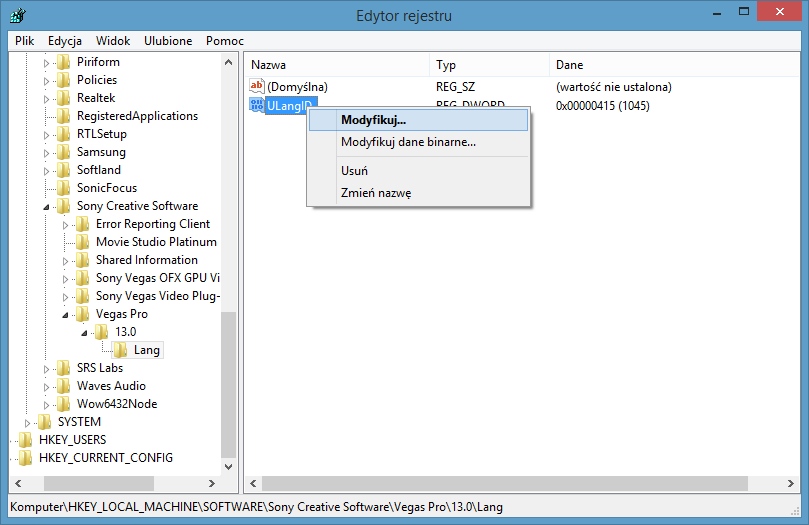This screenshot has height=525, width=809.
Task: Click the tree pane scroll up arrow
Action: click(229, 62)
